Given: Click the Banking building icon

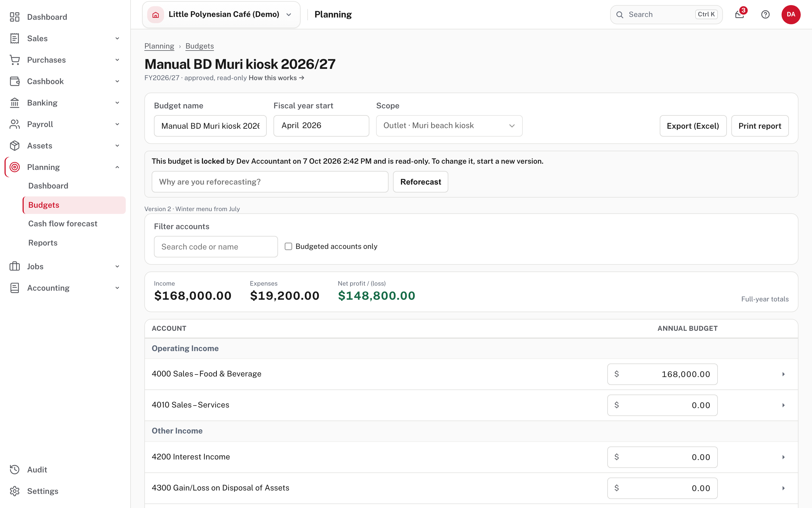Looking at the screenshot, I should pos(14,103).
